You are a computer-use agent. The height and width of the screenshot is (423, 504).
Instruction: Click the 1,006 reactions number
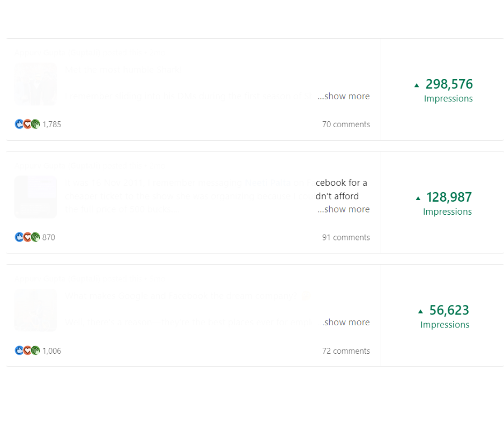click(52, 351)
